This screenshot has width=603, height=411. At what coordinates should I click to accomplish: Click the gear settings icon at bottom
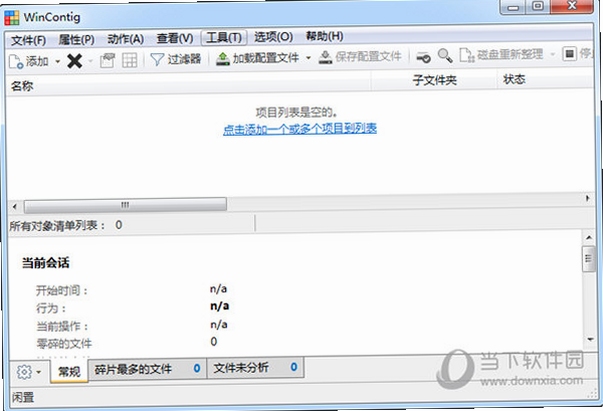pyautogui.click(x=24, y=372)
